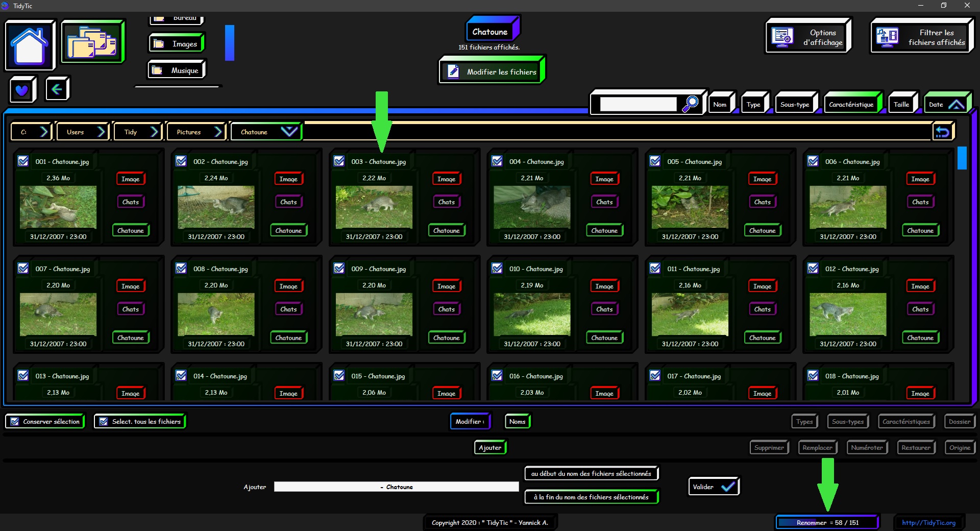Screen dimensions: 980x531
Task: Click the Modifier les fichiers pencil icon
Action: click(x=453, y=71)
